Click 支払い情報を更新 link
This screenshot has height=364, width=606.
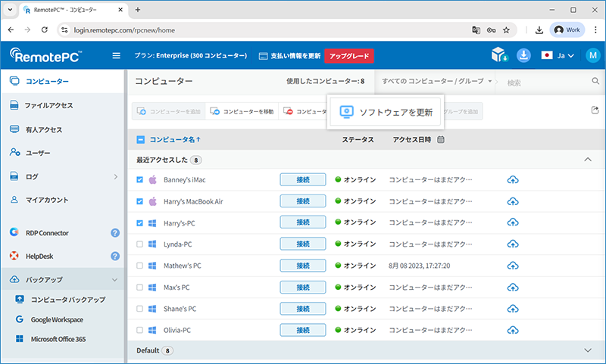[x=290, y=56]
